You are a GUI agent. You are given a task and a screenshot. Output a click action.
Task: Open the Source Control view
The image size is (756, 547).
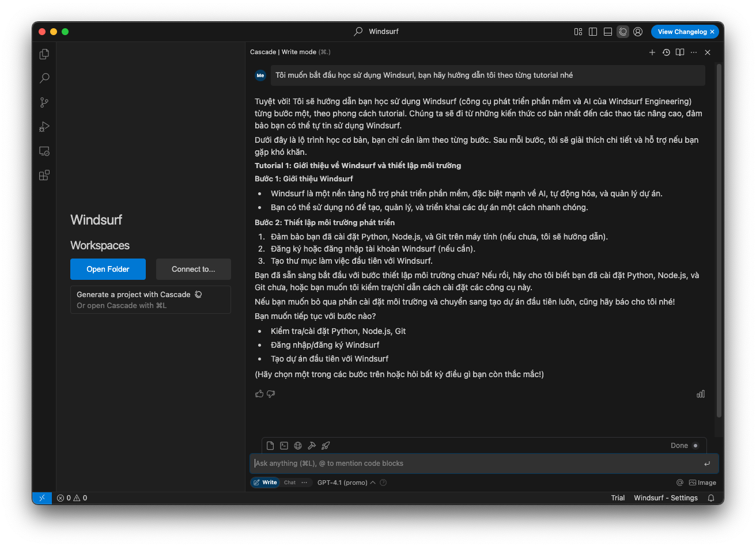coord(44,102)
